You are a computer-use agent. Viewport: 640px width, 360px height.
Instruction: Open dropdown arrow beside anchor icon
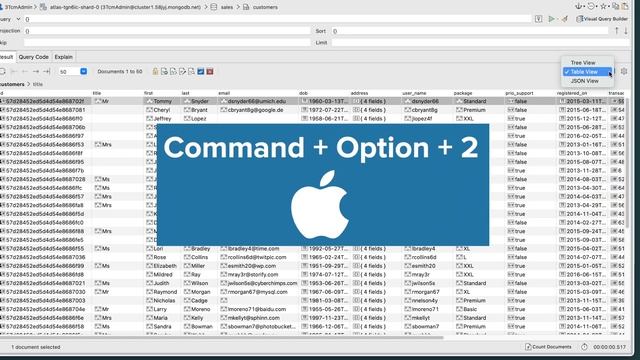tap(584, 7)
